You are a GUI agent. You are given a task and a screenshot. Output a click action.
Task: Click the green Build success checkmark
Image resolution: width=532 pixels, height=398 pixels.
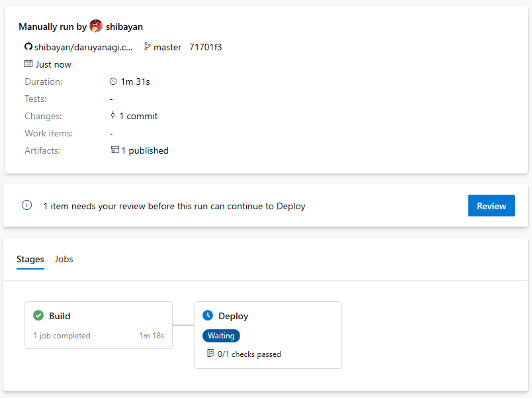(38, 315)
